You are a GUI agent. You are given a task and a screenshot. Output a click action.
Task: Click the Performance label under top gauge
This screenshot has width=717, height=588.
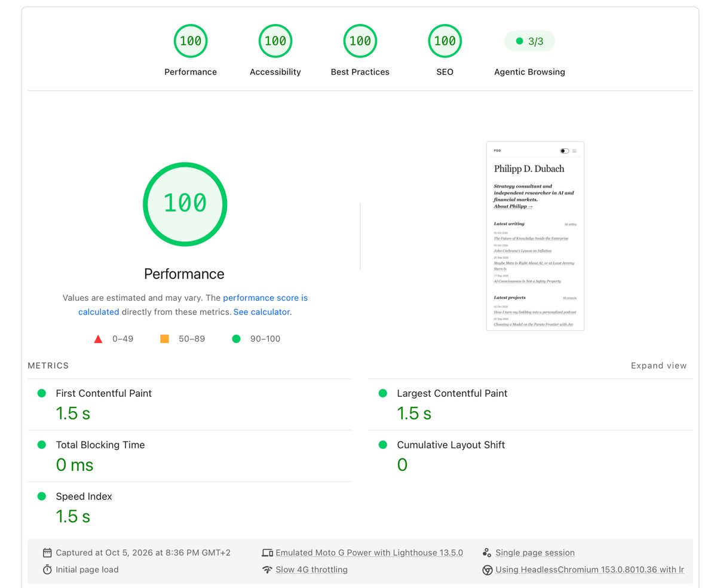[191, 72]
